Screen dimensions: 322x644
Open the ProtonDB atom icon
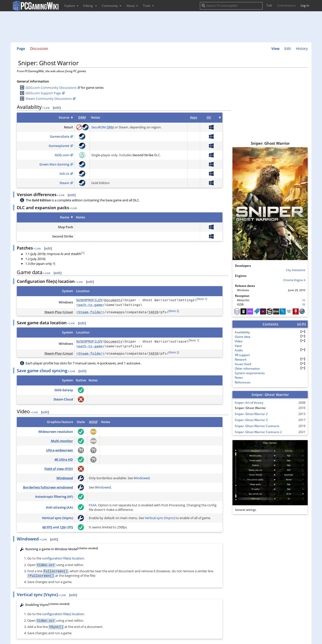(x=263, y=311)
